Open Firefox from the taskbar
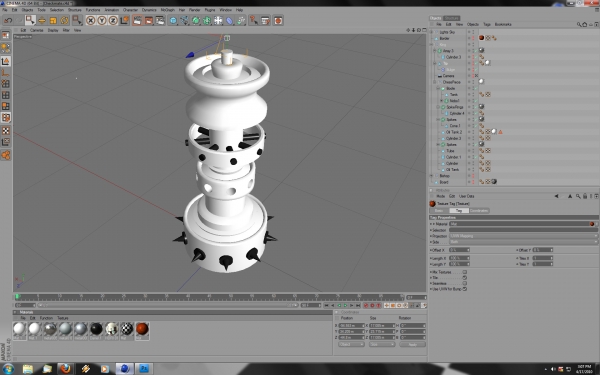Image resolution: width=600 pixels, height=375 pixels. (x=65, y=368)
